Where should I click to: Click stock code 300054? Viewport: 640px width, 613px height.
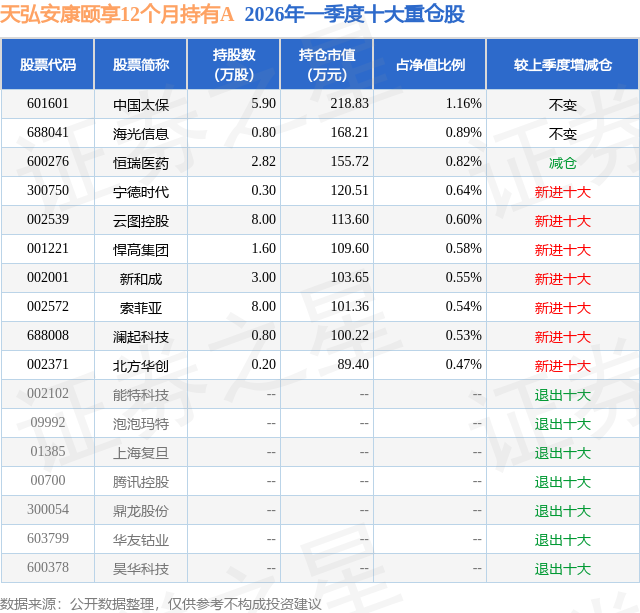click(x=48, y=509)
